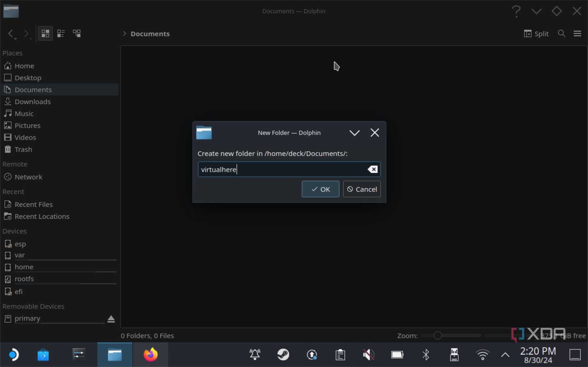Image resolution: width=588 pixels, height=367 pixels.
Task: Confirm folder creation with OK
Action: point(320,189)
